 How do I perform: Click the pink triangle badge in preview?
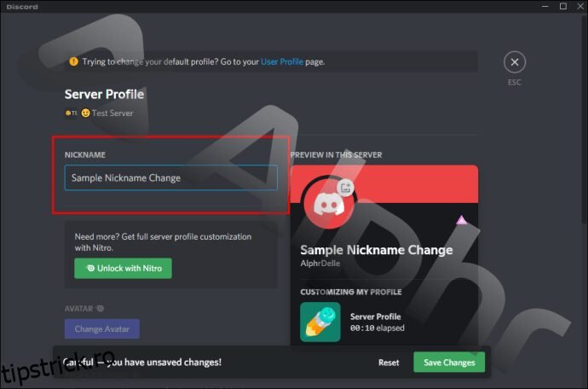click(x=461, y=219)
